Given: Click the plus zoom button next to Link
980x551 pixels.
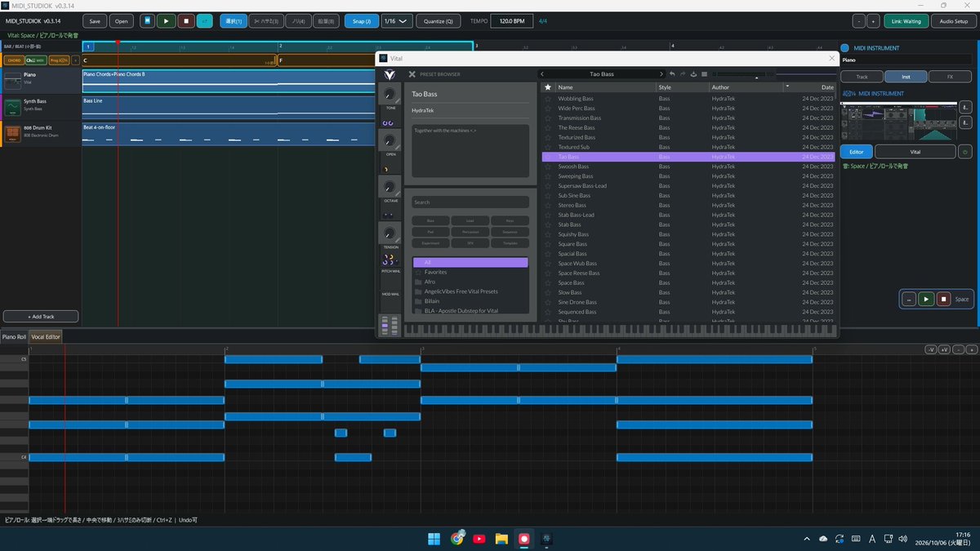Looking at the screenshot, I should tap(874, 21).
